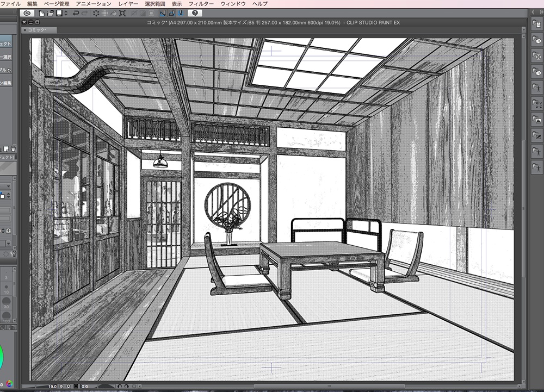This screenshot has width=544, height=392.
Task: Click the stepper arrows beside the new page icon
Action: 66,14
